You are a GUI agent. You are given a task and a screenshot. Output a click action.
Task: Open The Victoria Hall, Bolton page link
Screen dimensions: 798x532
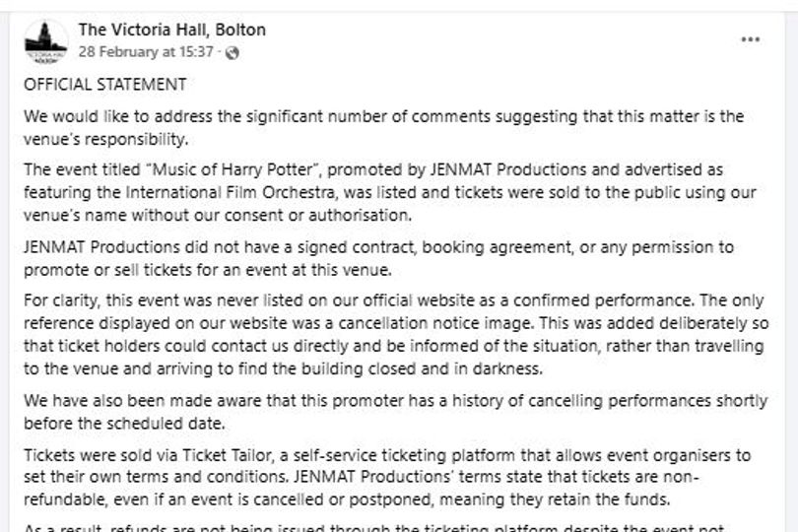171,30
